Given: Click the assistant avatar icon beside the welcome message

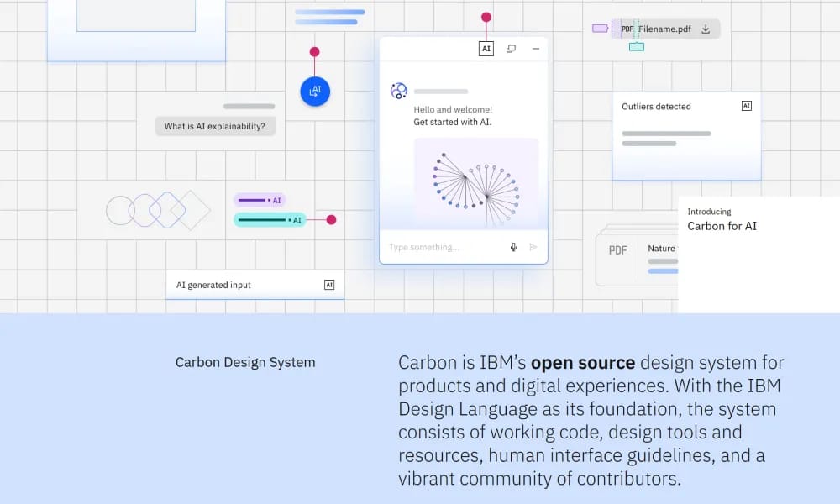Looking at the screenshot, I should (x=398, y=91).
